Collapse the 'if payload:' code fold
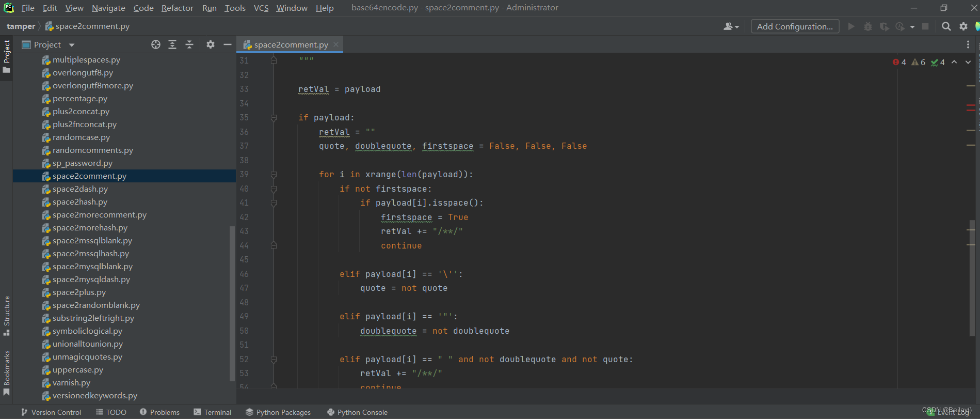 point(274,118)
